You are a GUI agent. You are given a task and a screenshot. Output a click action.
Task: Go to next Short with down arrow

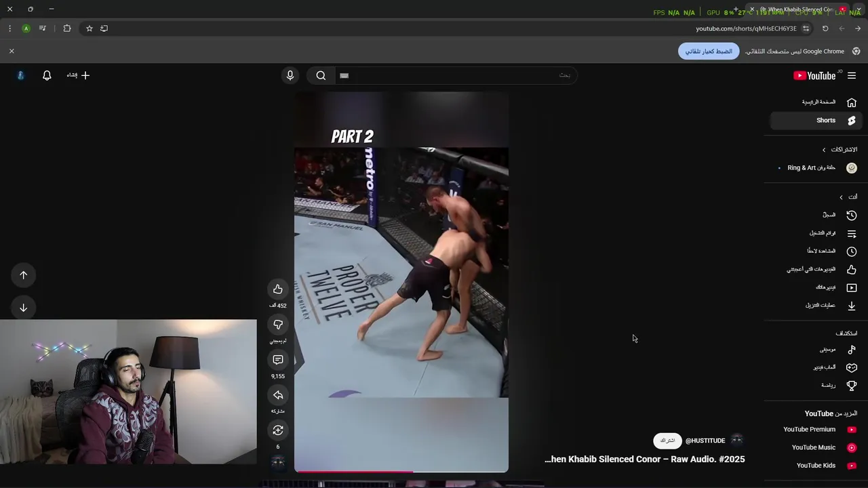click(24, 308)
